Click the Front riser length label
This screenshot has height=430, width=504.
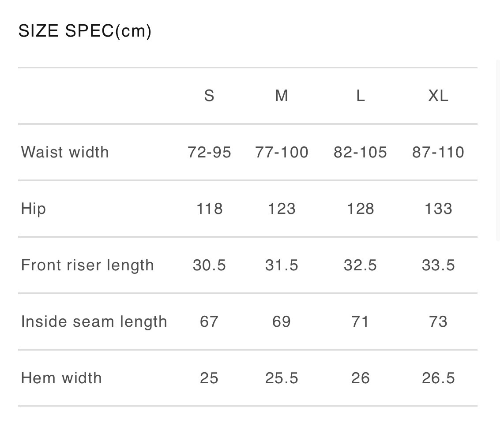coord(87,265)
